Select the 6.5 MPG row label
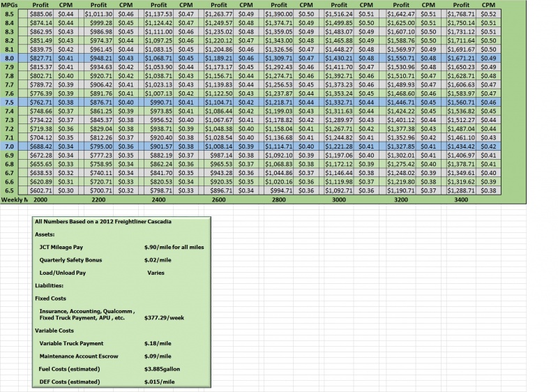 pyautogui.click(x=9, y=190)
